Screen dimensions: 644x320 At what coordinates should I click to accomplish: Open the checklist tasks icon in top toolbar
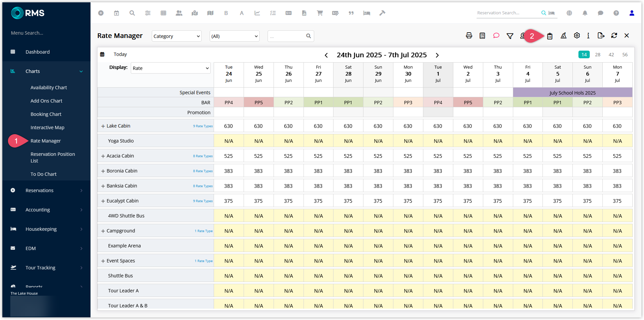point(273,13)
